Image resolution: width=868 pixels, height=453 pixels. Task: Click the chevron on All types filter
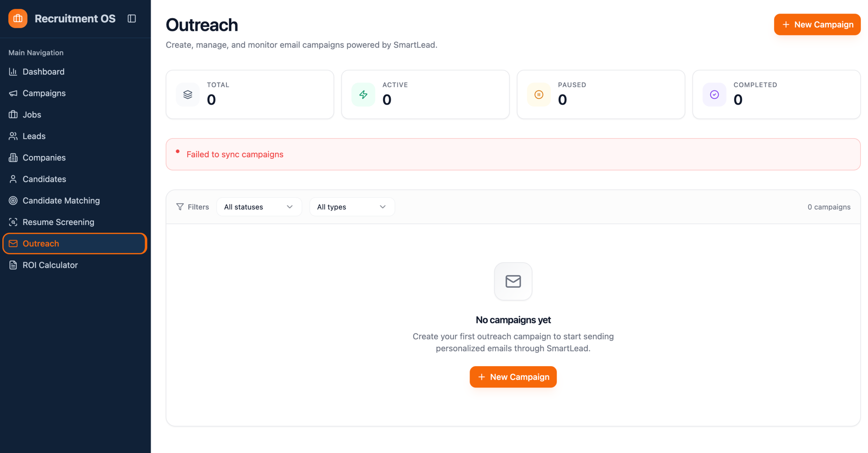(x=382, y=207)
